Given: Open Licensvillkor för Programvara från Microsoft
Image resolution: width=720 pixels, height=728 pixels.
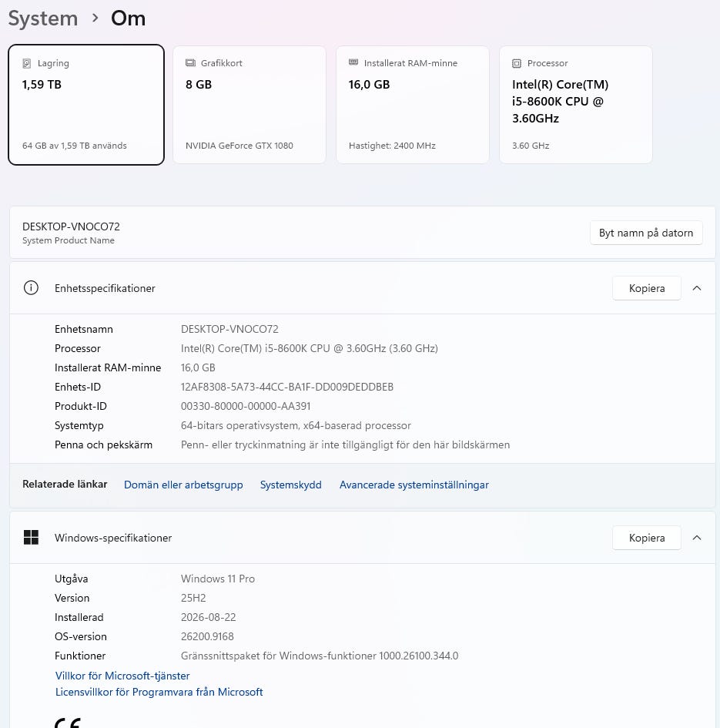Looking at the screenshot, I should pyautogui.click(x=159, y=692).
